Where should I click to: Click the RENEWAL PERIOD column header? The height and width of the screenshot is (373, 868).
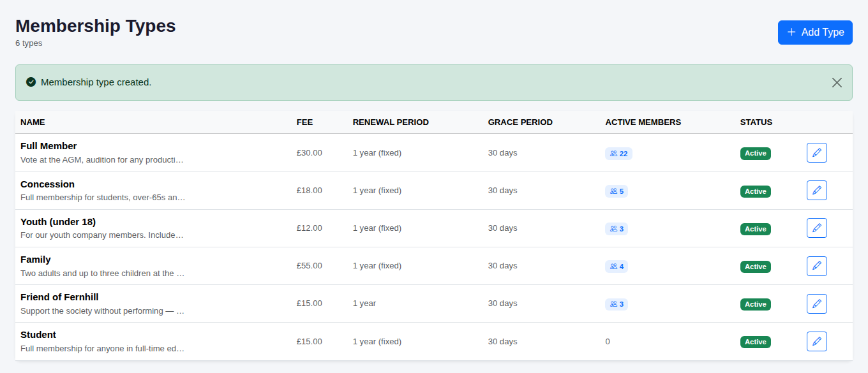391,122
